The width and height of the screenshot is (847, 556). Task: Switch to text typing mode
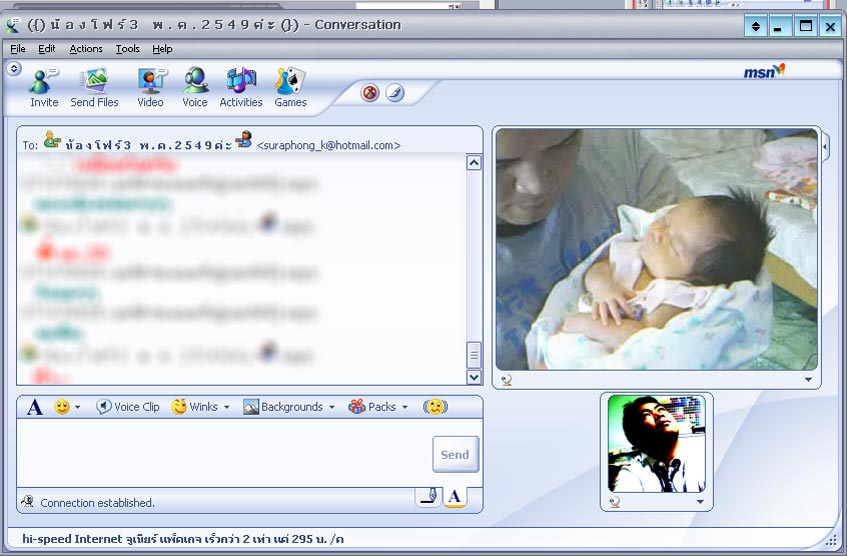(x=454, y=496)
